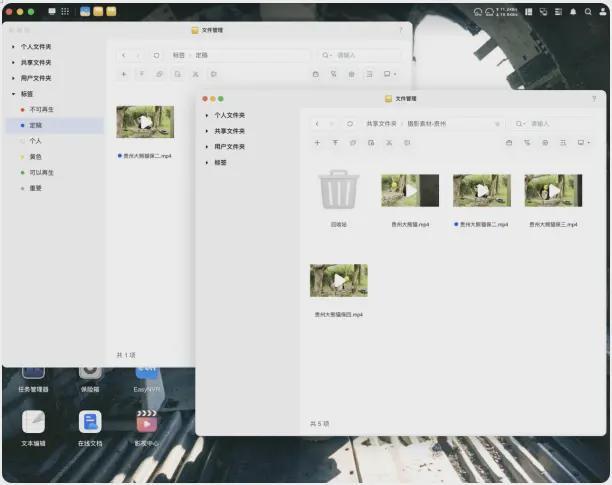Click the copy icon in back window toolbar
612x485 pixels.
coord(159,74)
